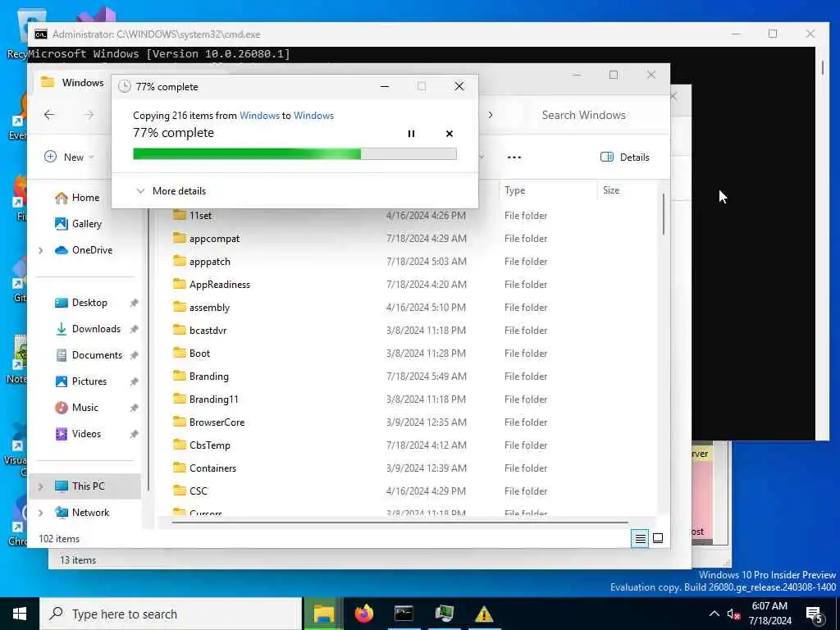Select OneDrive in navigation pane
Screen dimensions: 840x630
pyautogui.click(x=84, y=250)
